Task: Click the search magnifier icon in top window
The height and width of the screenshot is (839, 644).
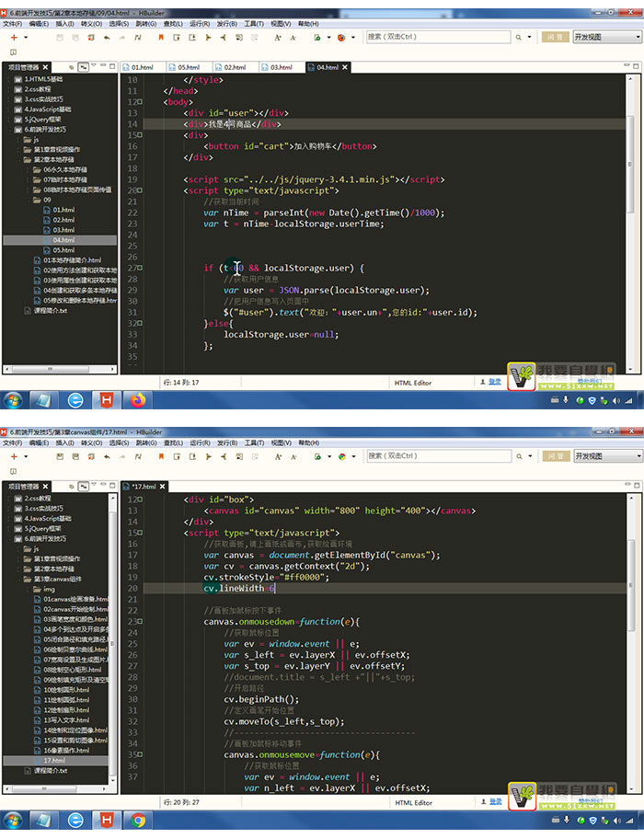Action: pos(518,38)
